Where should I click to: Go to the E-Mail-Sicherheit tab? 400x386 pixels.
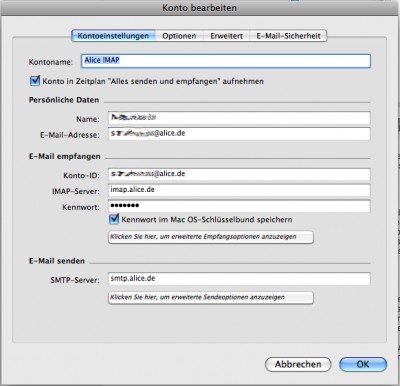288,36
